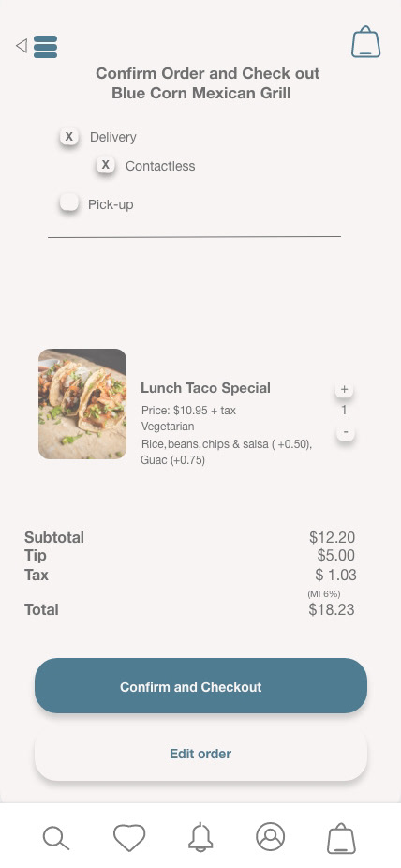Screen dimensions: 401x868
Task: Click the Confirm and Checkout button
Action: pyautogui.click(x=200, y=686)
